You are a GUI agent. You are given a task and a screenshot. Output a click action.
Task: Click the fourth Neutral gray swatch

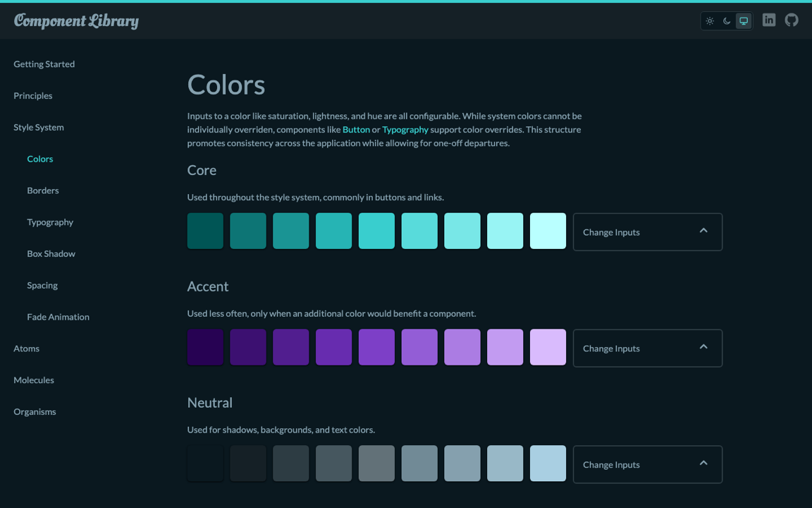[333, 463]
